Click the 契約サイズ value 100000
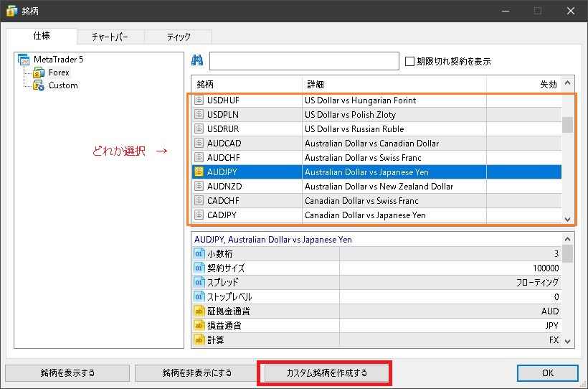This screenshot has width=588, height=389. [x=546, y=268]
